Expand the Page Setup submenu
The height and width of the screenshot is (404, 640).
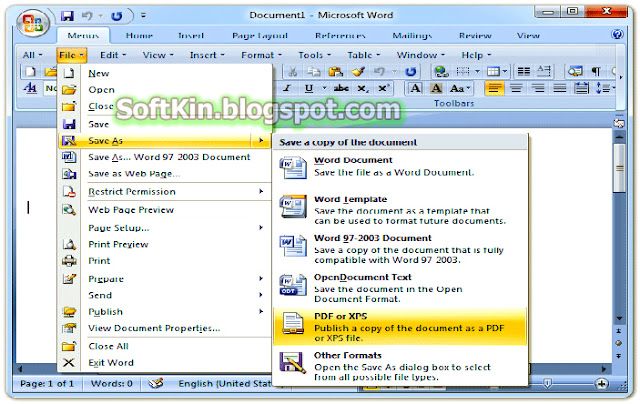tap(165, 228)
